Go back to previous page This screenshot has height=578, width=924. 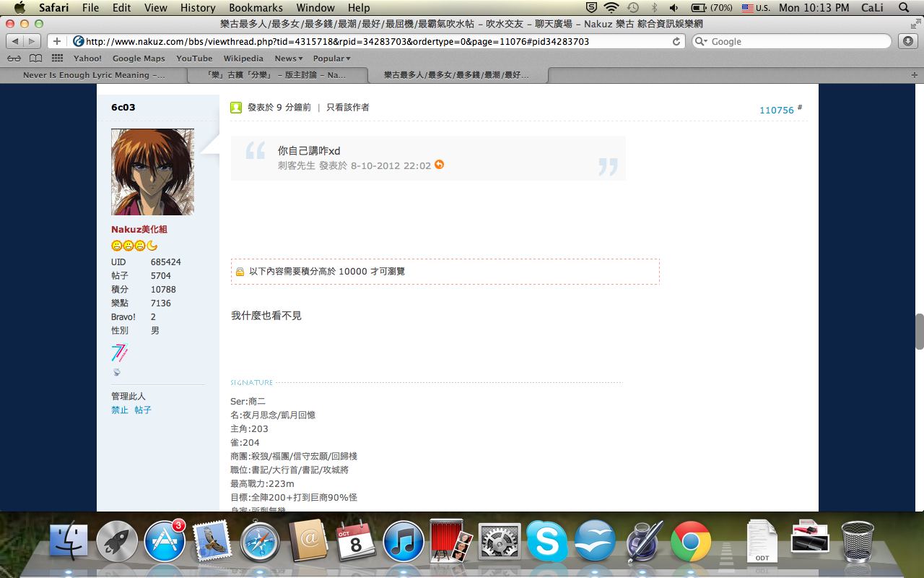point(16,41)
